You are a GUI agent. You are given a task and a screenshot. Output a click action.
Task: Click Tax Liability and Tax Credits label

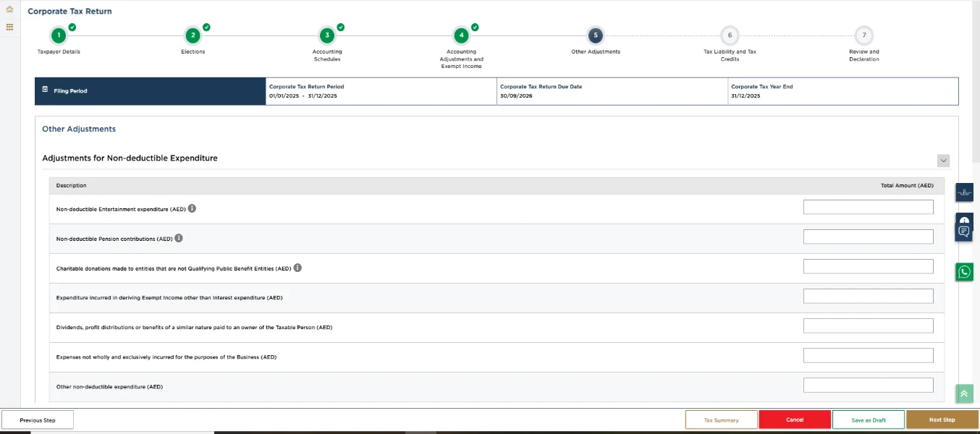(x=730, y=56)
